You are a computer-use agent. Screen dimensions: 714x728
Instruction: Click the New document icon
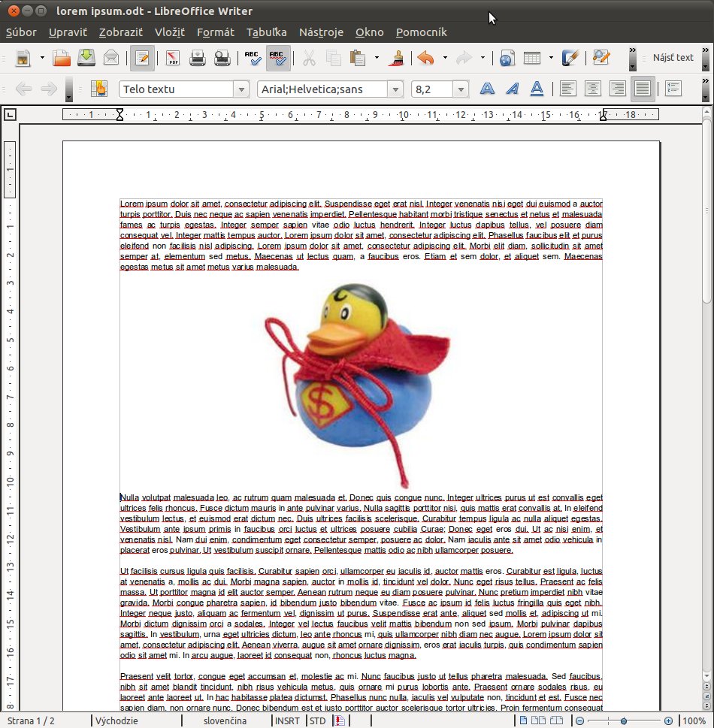(x=23, y=58)
